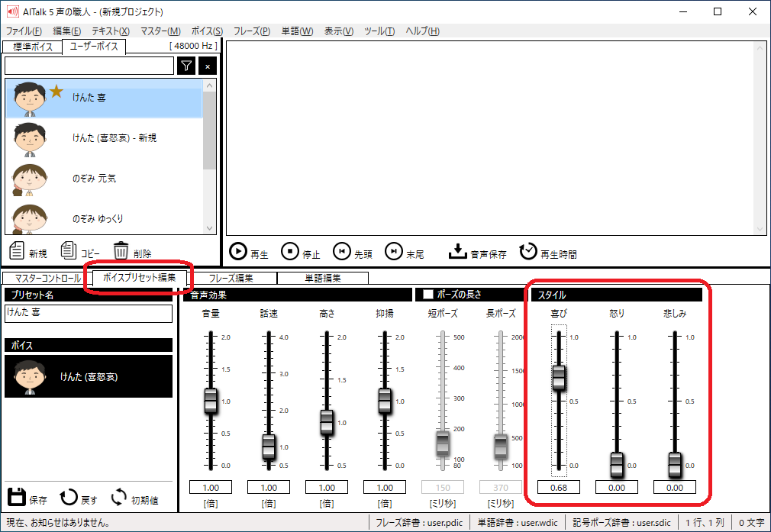Click the 抑揚 value box
771x532 pixels.
coord(385,487)
